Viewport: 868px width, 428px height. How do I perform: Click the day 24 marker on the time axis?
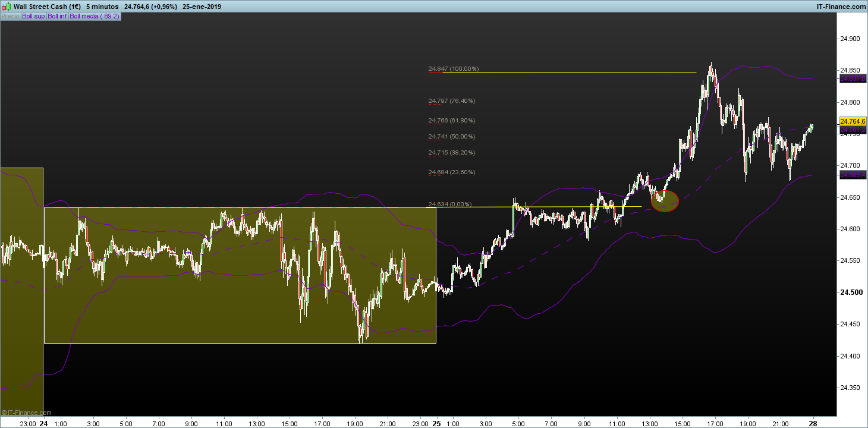tap(43, 424)
